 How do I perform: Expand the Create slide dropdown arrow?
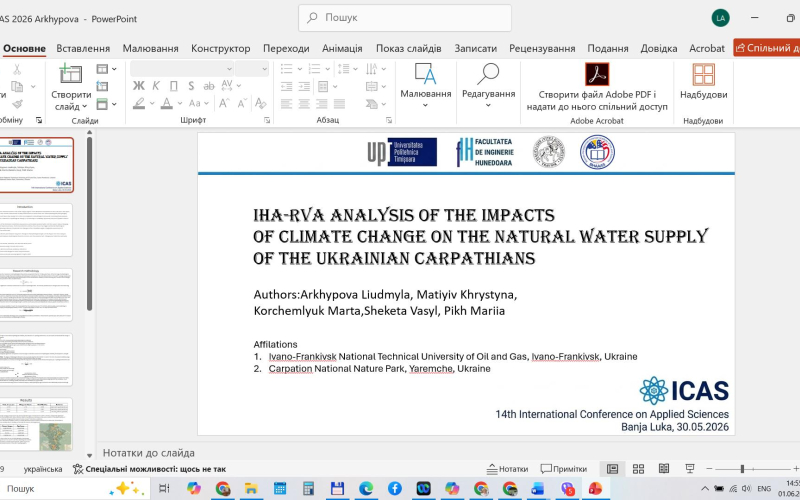click(x=85, y=107)
